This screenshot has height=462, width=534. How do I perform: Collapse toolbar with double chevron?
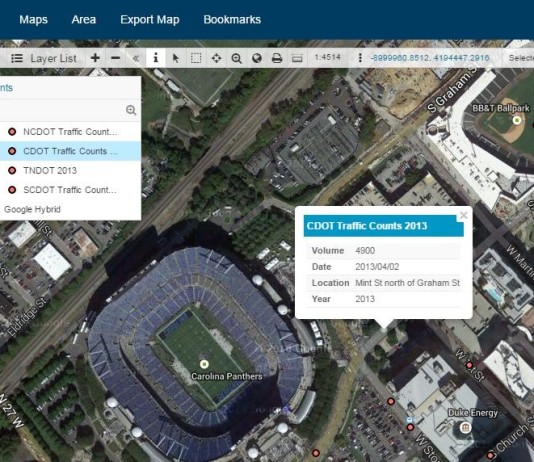tap(136, 58)
